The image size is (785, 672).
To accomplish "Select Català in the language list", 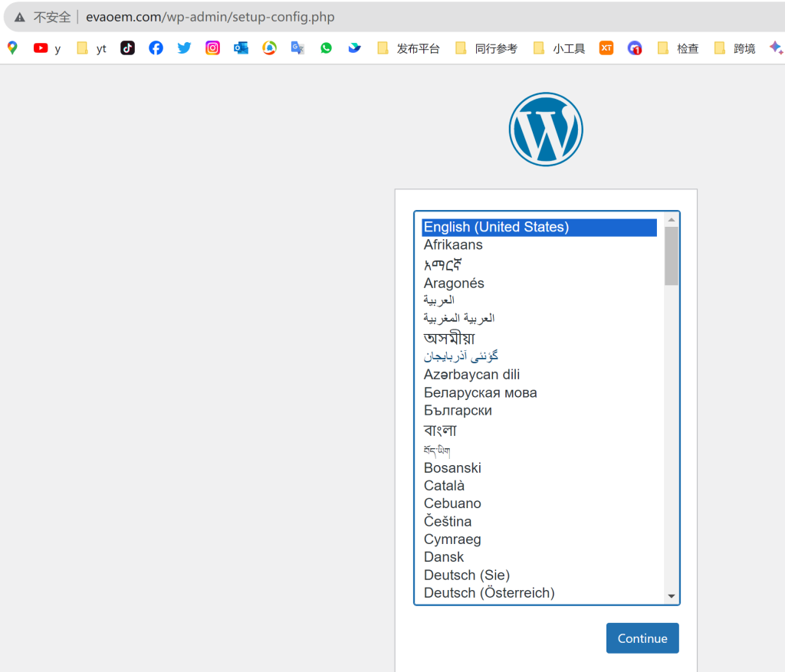I will 539,486.
